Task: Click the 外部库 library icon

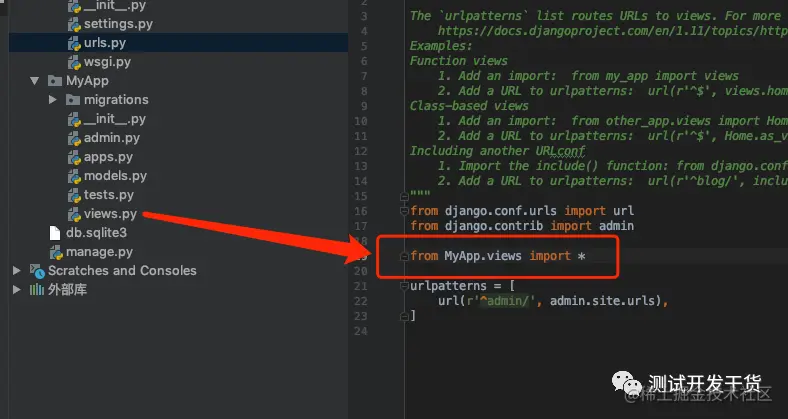Action: (37, 289)
